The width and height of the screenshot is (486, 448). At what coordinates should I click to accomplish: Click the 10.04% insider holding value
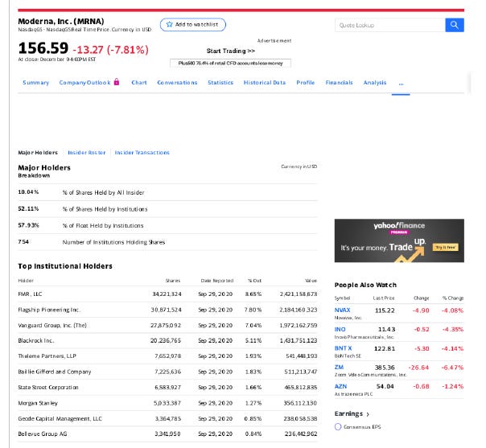(28, 192)
